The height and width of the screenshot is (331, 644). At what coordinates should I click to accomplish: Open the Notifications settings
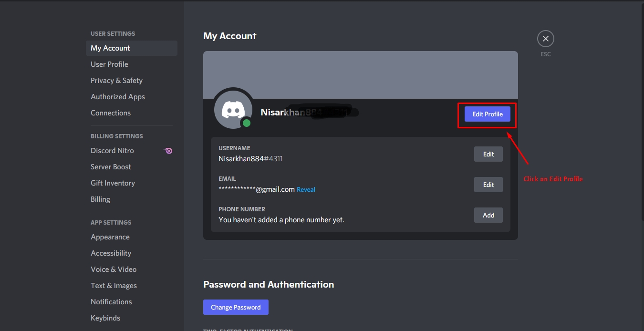click(111, 301)
